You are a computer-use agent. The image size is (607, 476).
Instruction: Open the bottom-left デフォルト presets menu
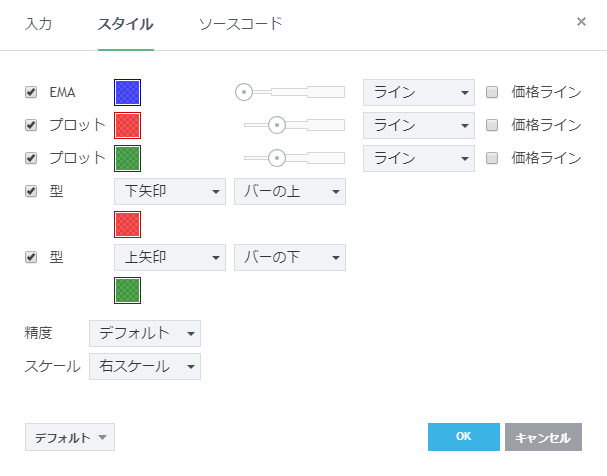coord(70,438)
